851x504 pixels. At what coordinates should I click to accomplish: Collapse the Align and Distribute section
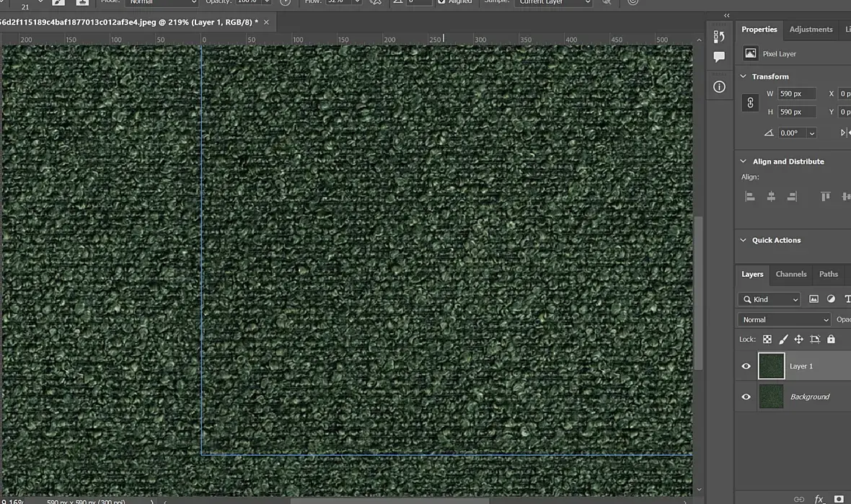point(743,161)
